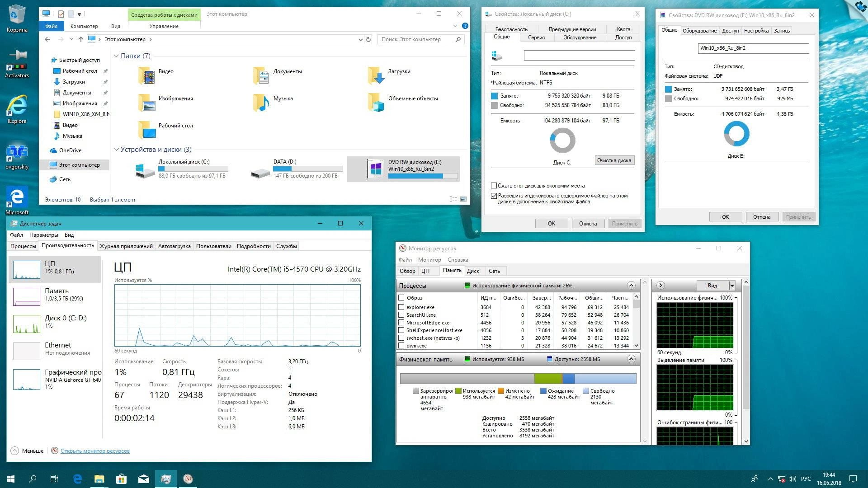Select ЦП performance graph in Task Manager
Viewport: 868px width, 488px height.
[54, 269]
